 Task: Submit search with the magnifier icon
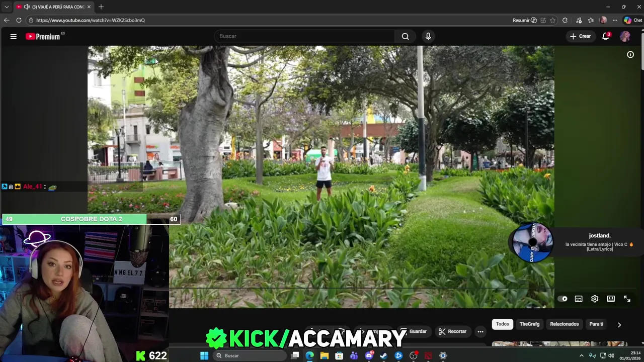click(406, 36)
